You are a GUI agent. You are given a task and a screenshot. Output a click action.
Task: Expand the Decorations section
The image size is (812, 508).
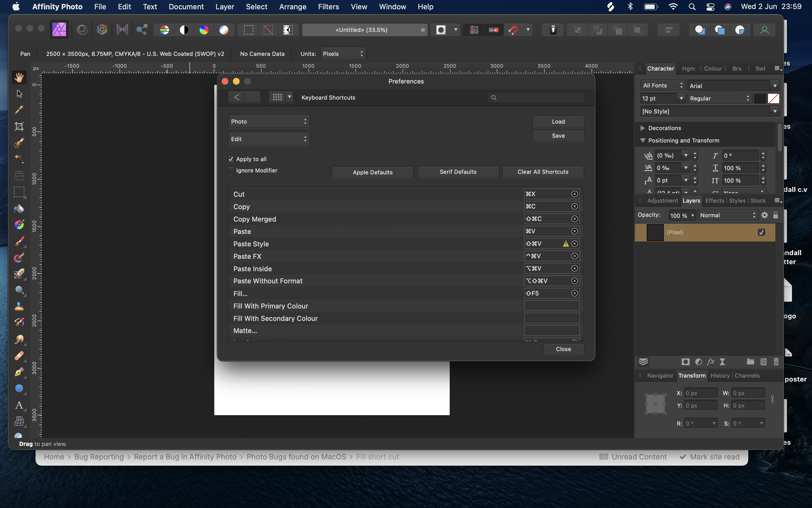(643, 128)
